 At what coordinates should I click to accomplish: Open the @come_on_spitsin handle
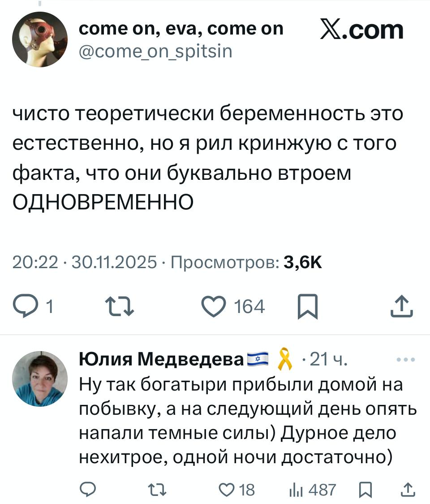155,52
